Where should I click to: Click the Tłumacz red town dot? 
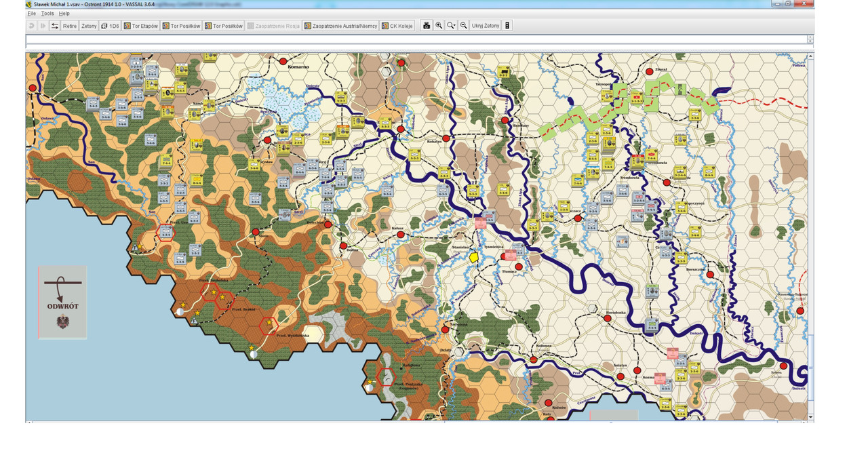519,267
